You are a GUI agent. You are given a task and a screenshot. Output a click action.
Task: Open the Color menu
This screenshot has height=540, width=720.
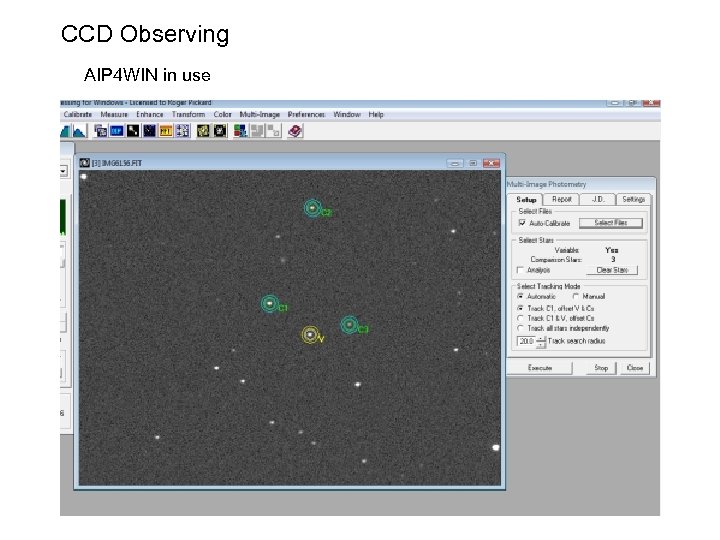[x=222, y=114]
